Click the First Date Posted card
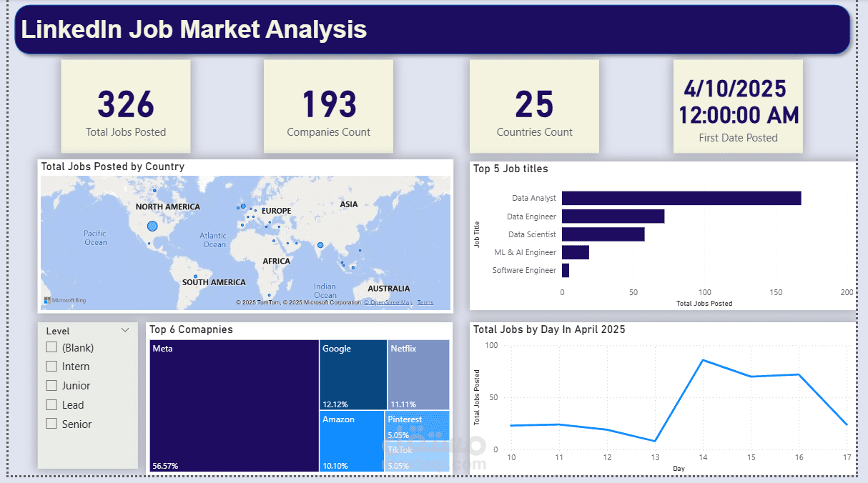Image resolution: width=868 pixels, height=483 pixels. [x=738, y=106]
